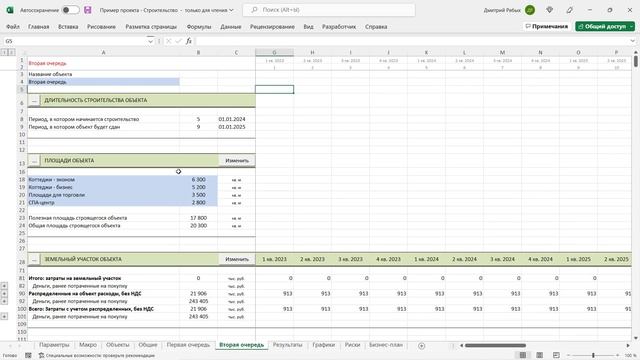Expand outline group at row 101
The height and width of the screenshot is (360, 640).
coord(4,316)
